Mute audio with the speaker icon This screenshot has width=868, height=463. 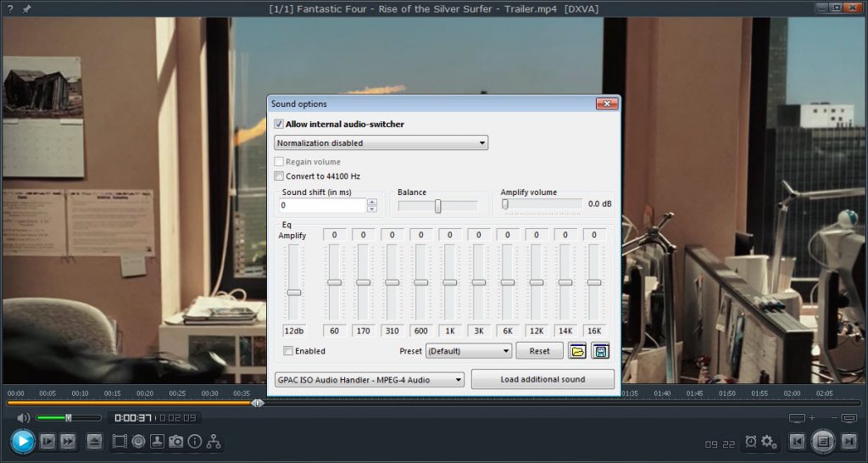(x=23, y=417)
